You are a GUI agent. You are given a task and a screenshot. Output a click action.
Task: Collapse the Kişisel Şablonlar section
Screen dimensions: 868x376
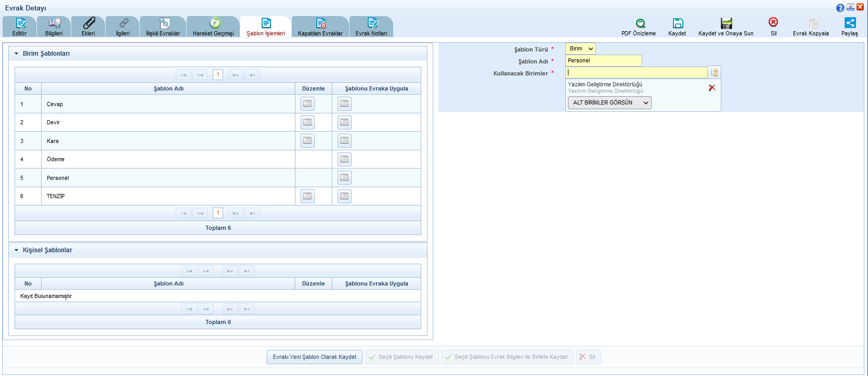click(x=17, y=250)
